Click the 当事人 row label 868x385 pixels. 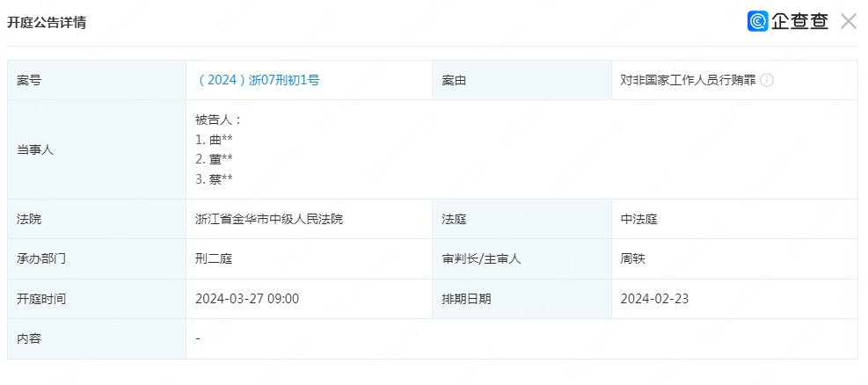35,149
